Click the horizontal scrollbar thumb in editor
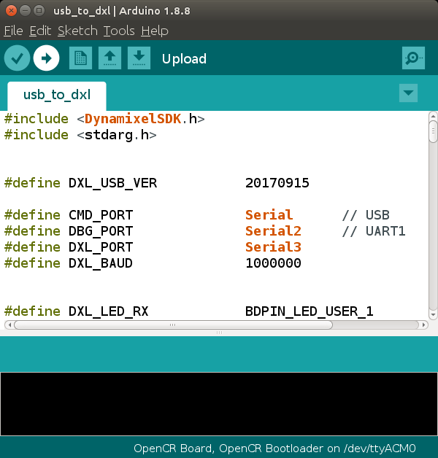438x458 pixels. [173, 325]
